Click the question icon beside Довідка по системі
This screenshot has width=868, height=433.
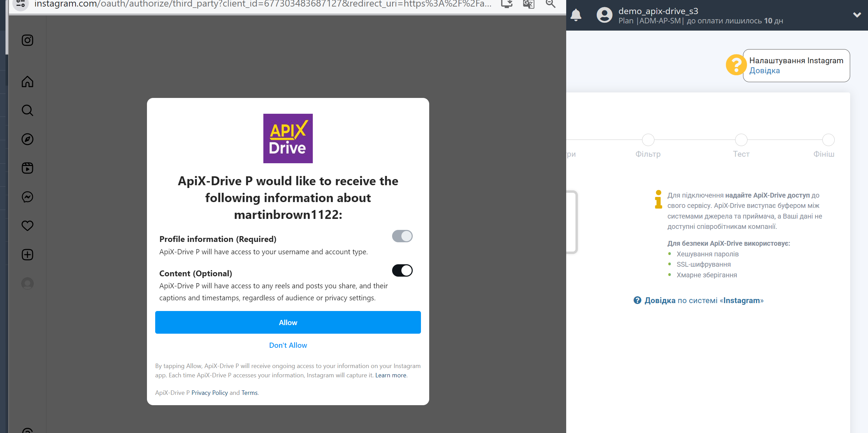point(637,300)
